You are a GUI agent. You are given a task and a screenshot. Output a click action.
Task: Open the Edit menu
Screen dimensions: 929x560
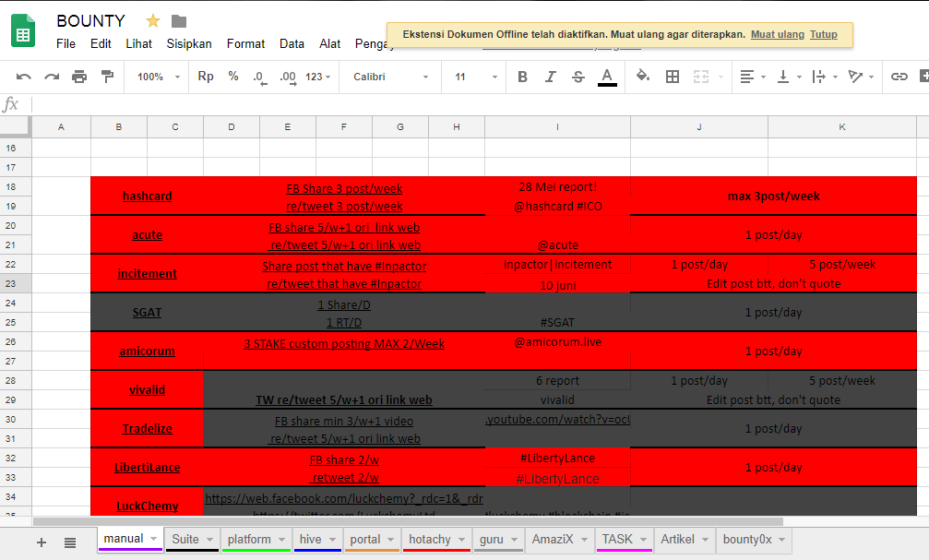(x=101, y=44)
